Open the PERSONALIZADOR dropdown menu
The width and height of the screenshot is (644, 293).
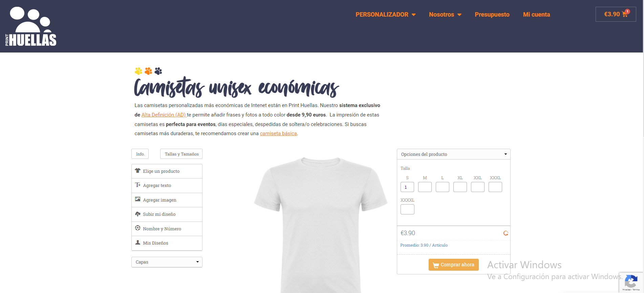[x=385, y=15]
